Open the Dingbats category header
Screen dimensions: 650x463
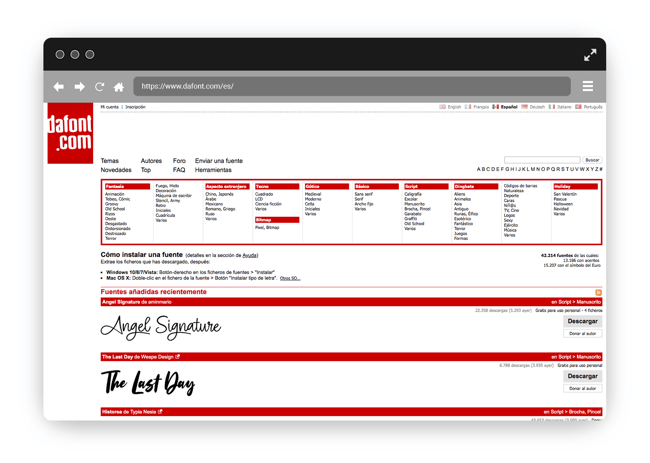pyautogui.click(x=476, y=187)
